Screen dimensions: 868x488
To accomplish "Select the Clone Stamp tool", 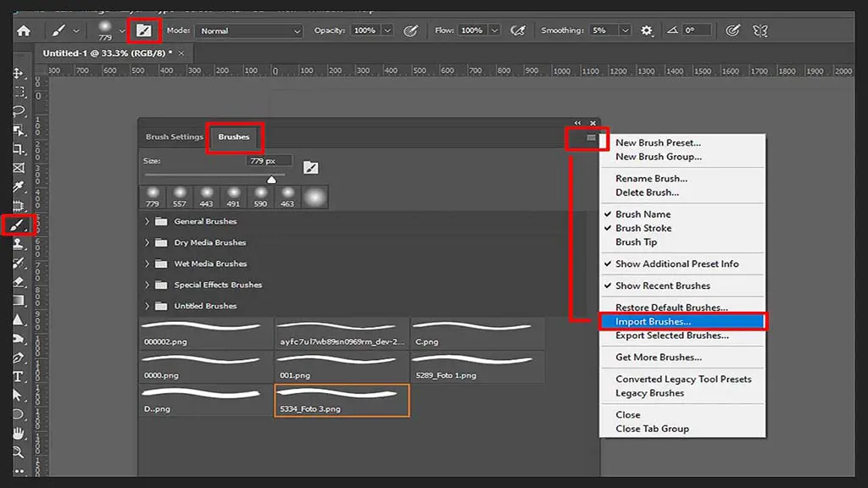I will [x=19, y=243].
